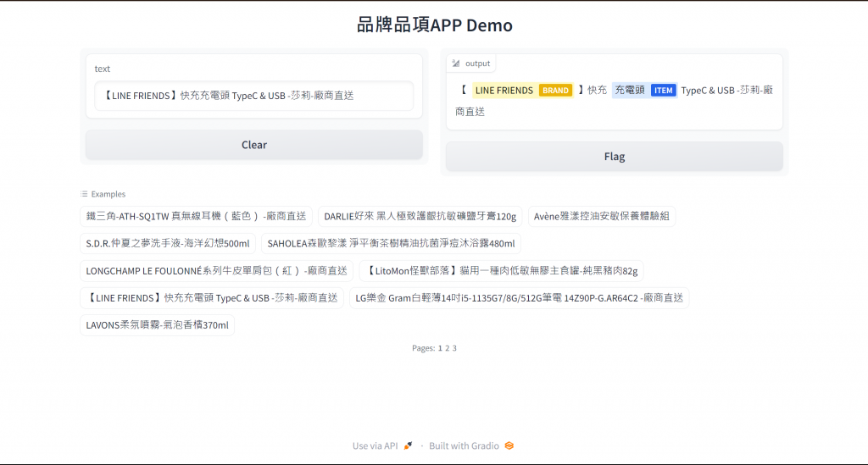The width and height of the screenshot is (868, 465).
Task: Select the 鐵三角-ATH-SQ1TW 真無線耳機 example
Action: point(196,216)
